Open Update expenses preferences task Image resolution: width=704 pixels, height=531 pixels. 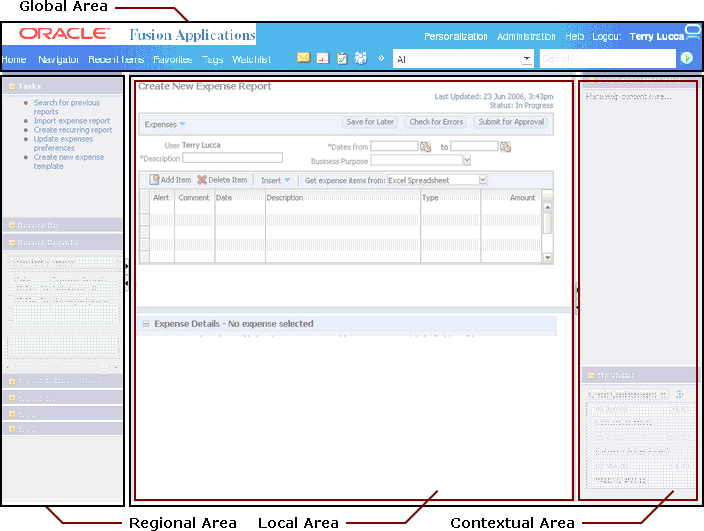click(63, 144)
